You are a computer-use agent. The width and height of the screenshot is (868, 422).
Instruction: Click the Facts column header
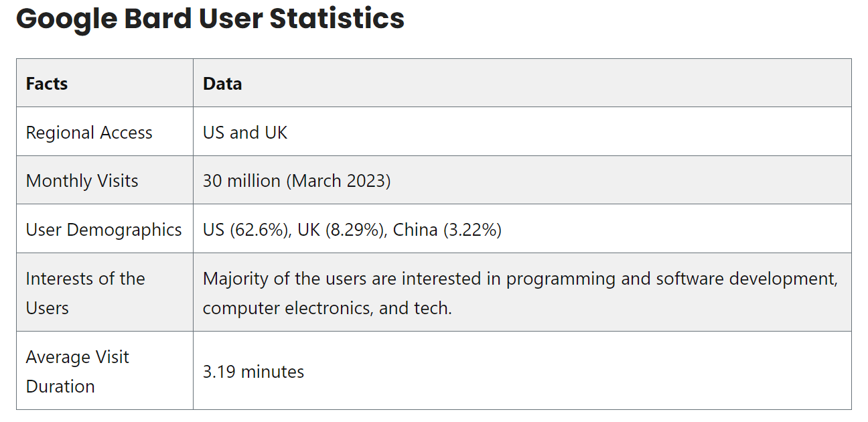point(47,84)
